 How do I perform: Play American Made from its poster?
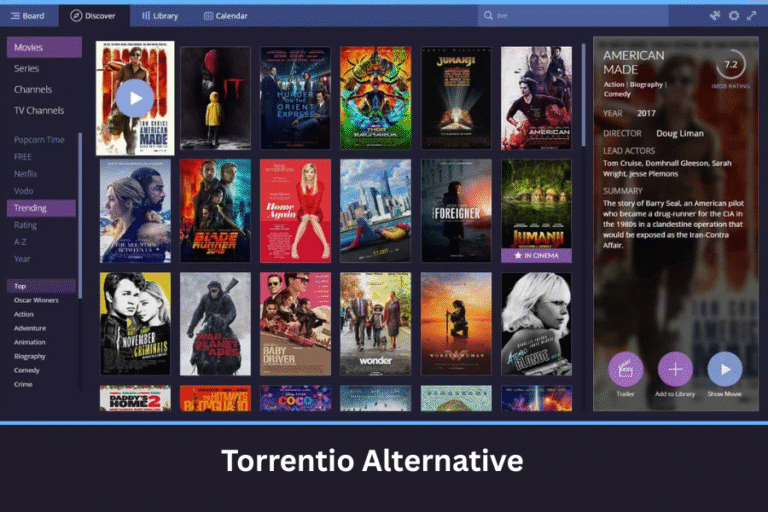click(135, 98)
